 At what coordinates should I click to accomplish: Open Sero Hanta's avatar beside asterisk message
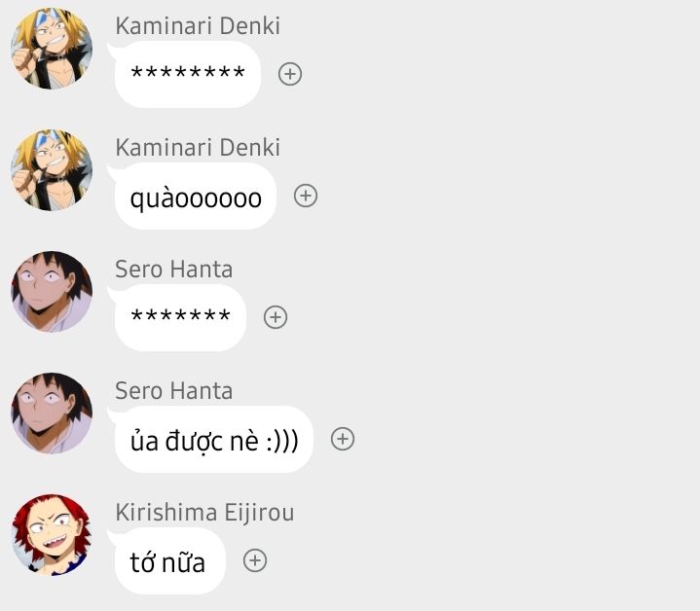pos(52,292)
